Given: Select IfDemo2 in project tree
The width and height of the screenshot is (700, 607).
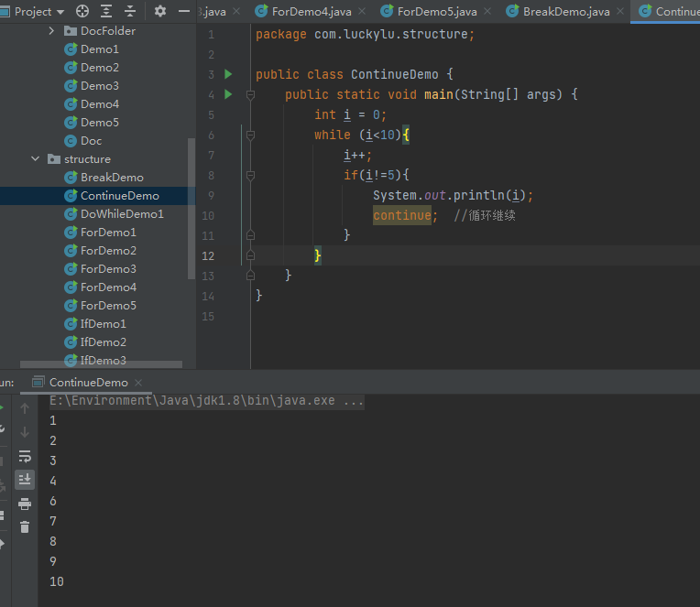Looking at the screenshot, I should (103, 341).
